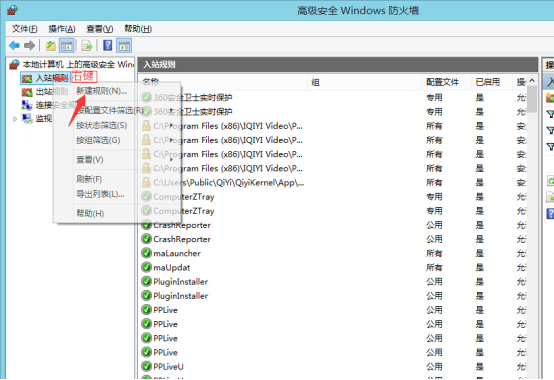Open the 按状态筛选(S) submenu
554x380 pixels.
[x=102, y=125]
